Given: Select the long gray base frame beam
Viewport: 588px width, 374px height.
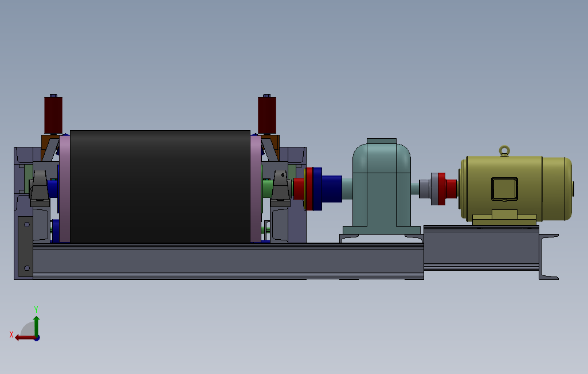Looking at the screenshot, I should [x=228, y=262].
